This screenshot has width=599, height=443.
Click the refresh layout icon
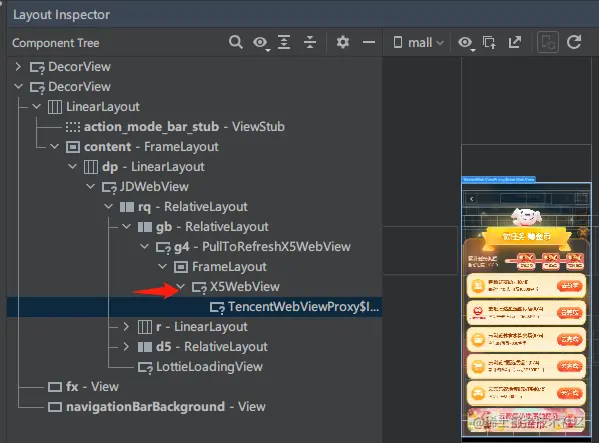click(574, 42)
